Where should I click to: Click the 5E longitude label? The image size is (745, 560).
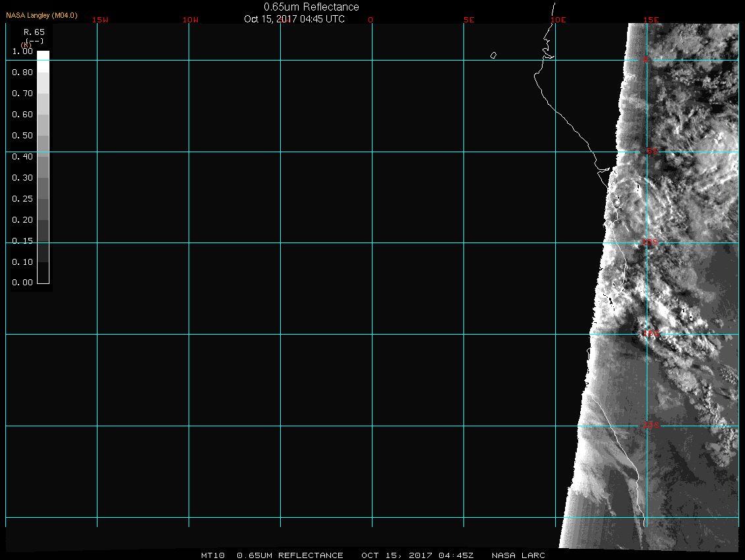coord(469,20)
